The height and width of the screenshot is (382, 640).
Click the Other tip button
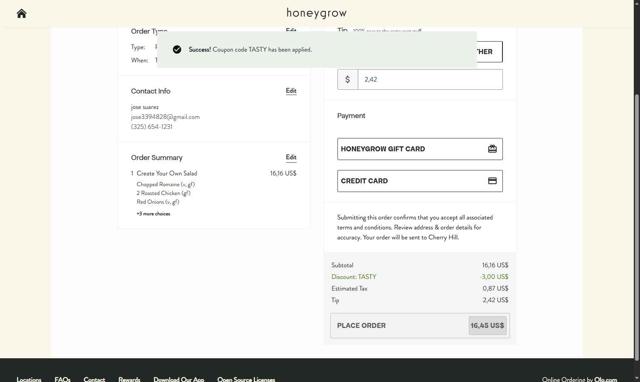[x=489, y=52]
